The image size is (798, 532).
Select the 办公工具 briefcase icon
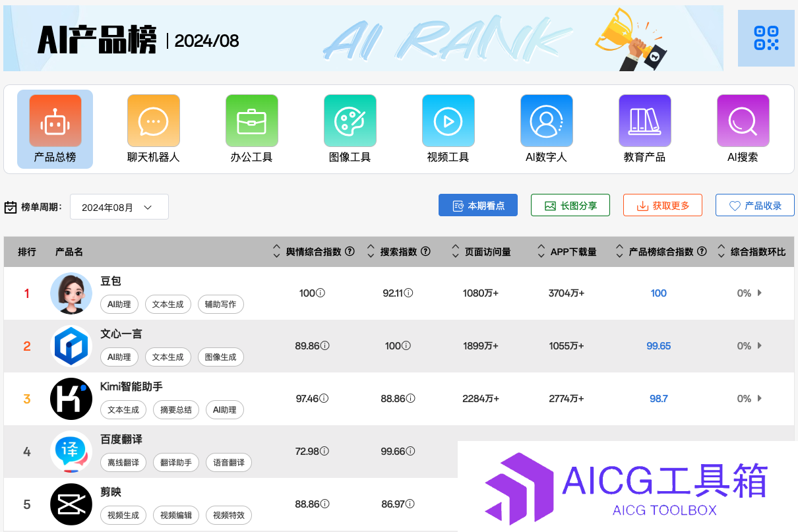click(x=252, y=121)
